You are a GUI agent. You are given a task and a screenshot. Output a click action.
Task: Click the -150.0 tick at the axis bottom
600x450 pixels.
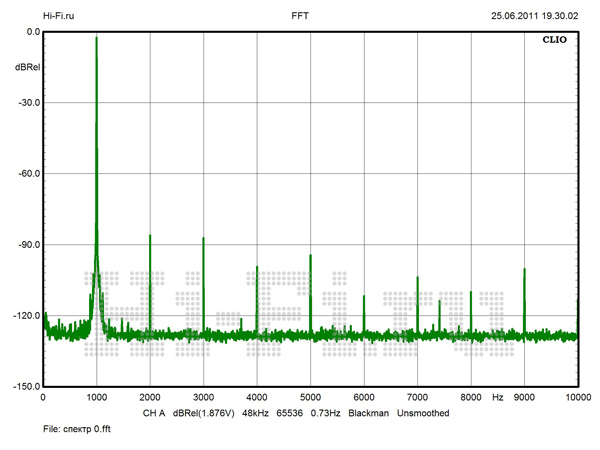(x=27, y=387)
